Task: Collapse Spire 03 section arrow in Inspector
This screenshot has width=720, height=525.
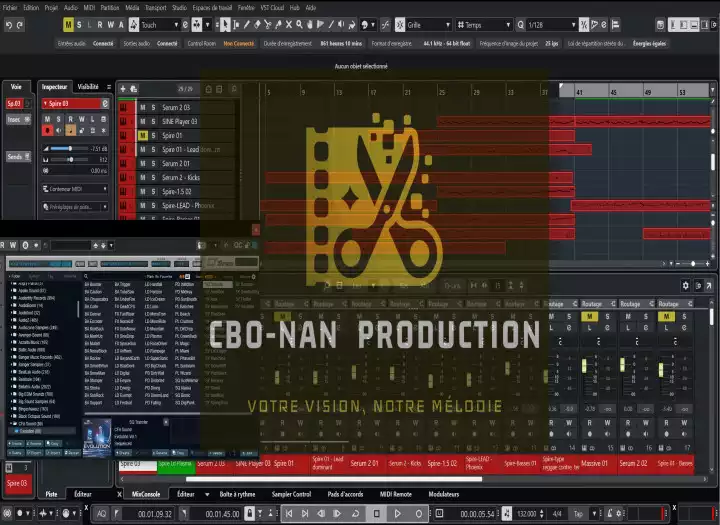Action: pyautogui.click(x=45, y=103)
